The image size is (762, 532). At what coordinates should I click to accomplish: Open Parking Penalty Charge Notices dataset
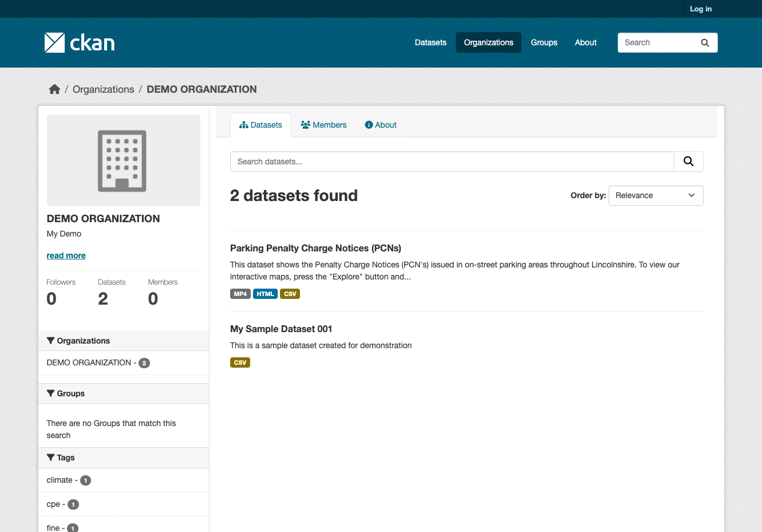pyautogui.click(x=315, y=248)
